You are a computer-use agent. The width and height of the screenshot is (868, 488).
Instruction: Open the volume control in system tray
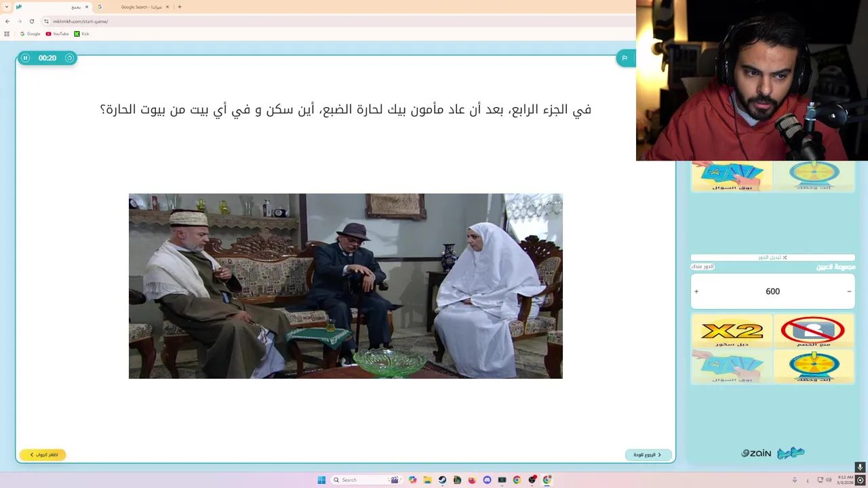[829, 480]
